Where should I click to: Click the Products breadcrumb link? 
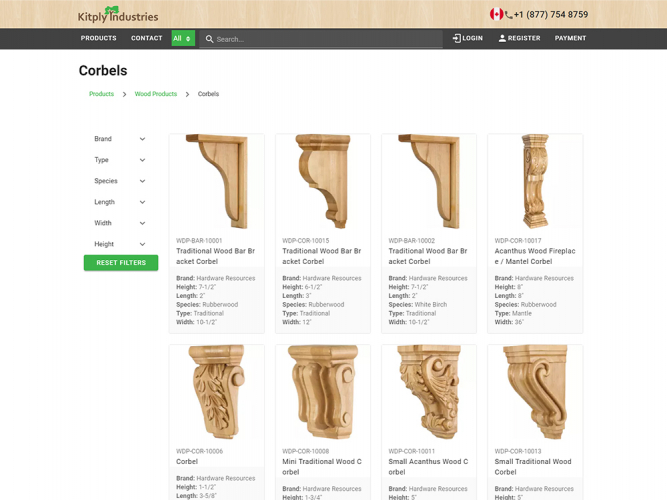click(101, 94)
